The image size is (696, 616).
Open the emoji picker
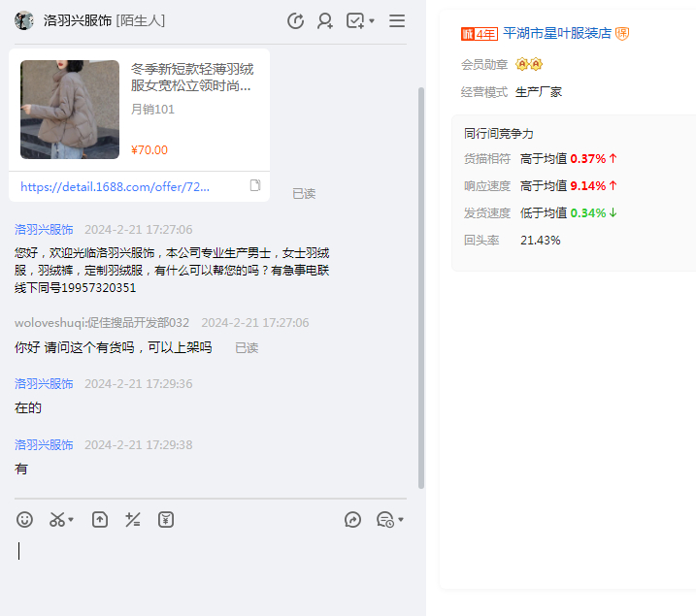click(24, 519)
